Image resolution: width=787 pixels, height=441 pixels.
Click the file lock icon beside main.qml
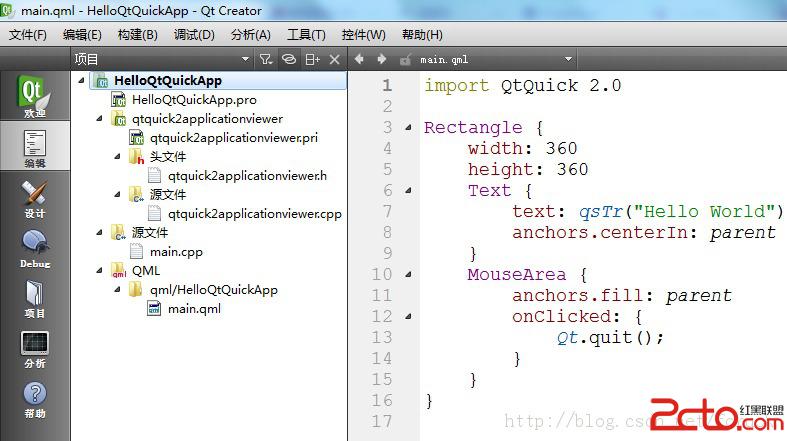[x=406, y=60]
